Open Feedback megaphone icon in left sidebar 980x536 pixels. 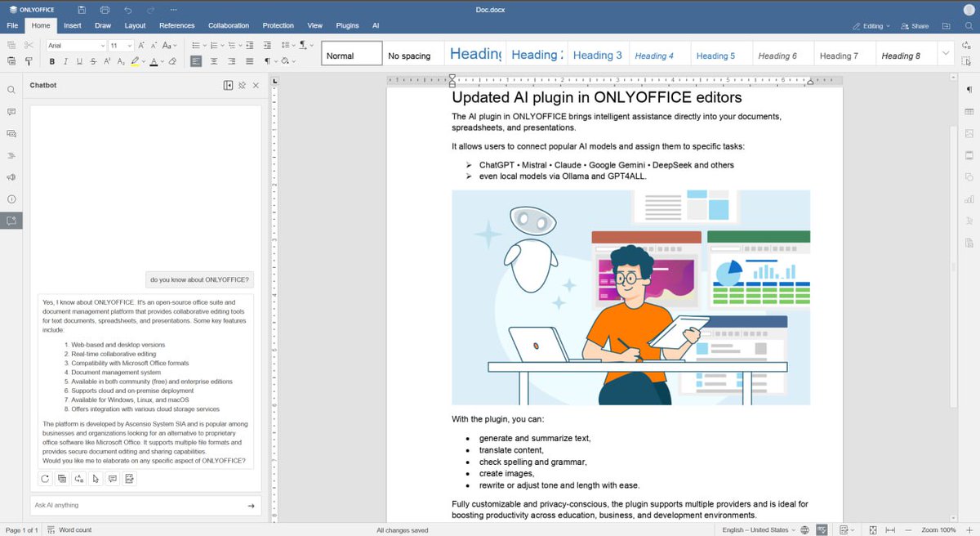point(11,177)
